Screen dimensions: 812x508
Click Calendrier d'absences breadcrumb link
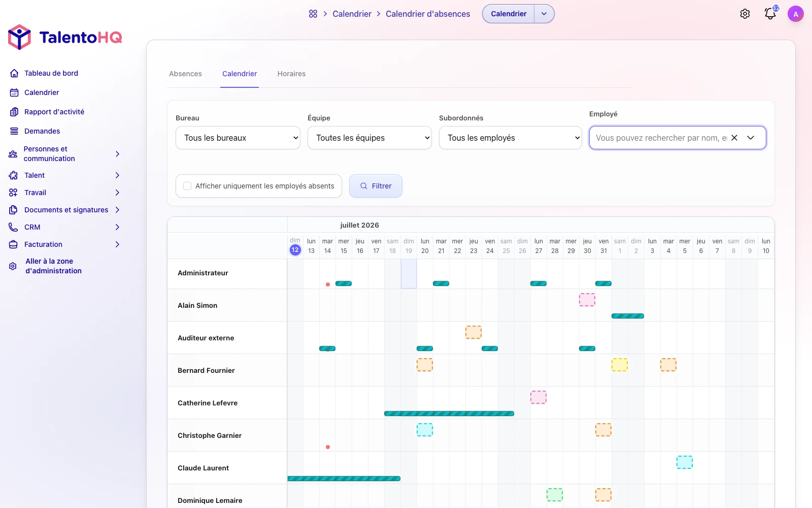point(428,14)
